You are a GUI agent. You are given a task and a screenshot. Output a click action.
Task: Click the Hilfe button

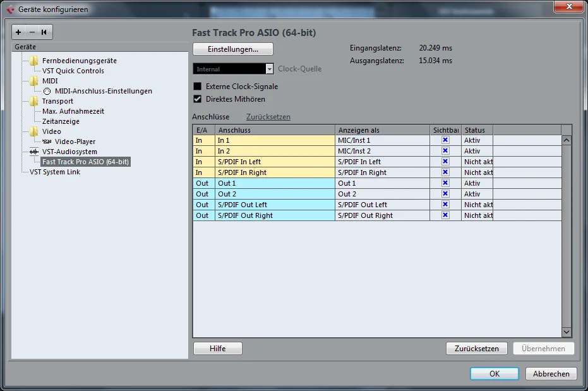218,349
